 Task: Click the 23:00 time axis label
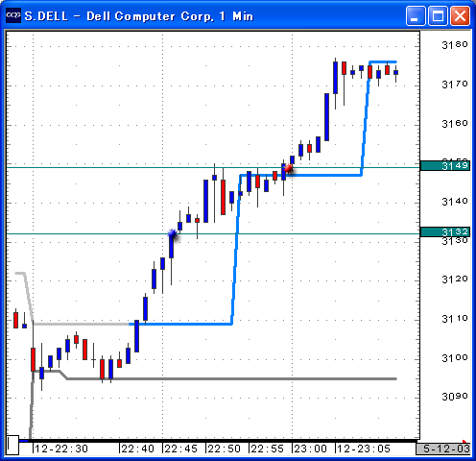310,449
